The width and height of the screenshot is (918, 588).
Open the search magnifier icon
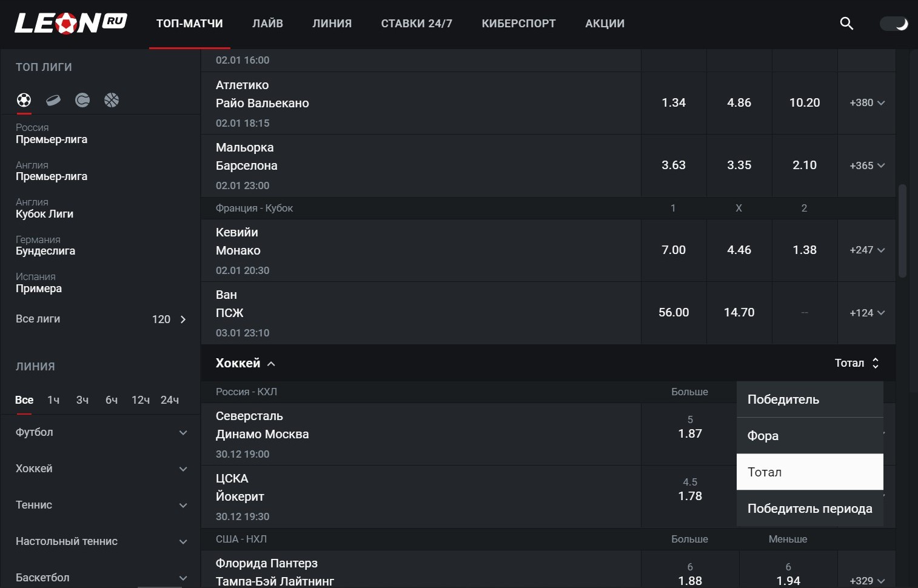[846, 24]
